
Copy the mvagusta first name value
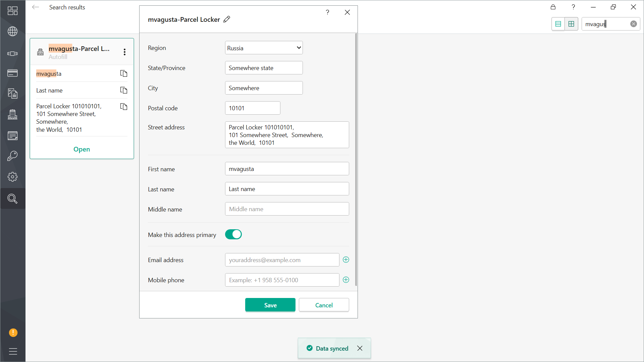click(124, 73)
